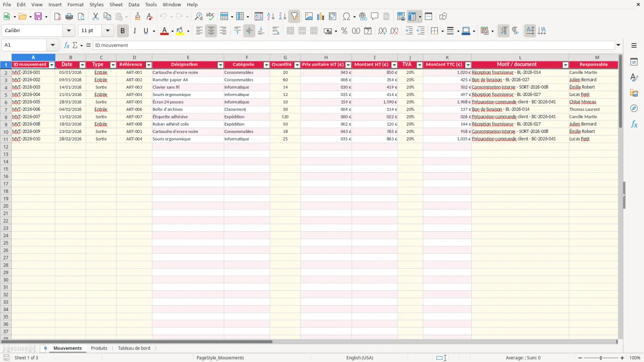644x362 pixels.
Task: Open the Motif / document filter dropdown
Action: (565, 65)
